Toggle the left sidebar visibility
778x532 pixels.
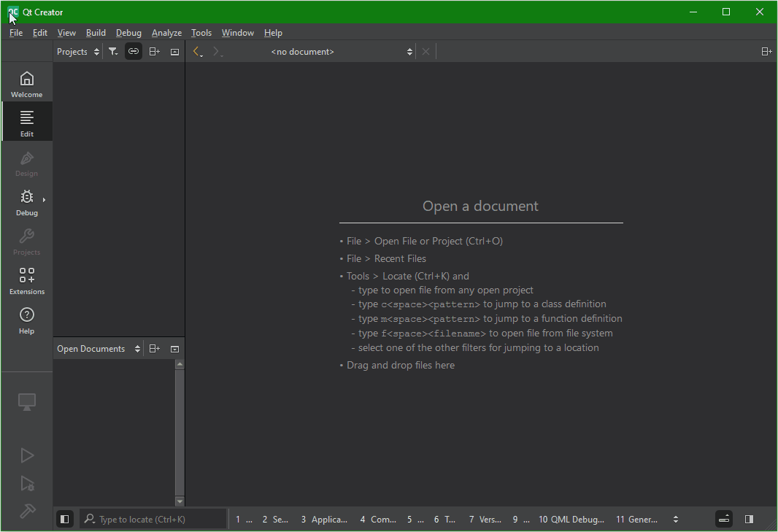coord(64,519)
